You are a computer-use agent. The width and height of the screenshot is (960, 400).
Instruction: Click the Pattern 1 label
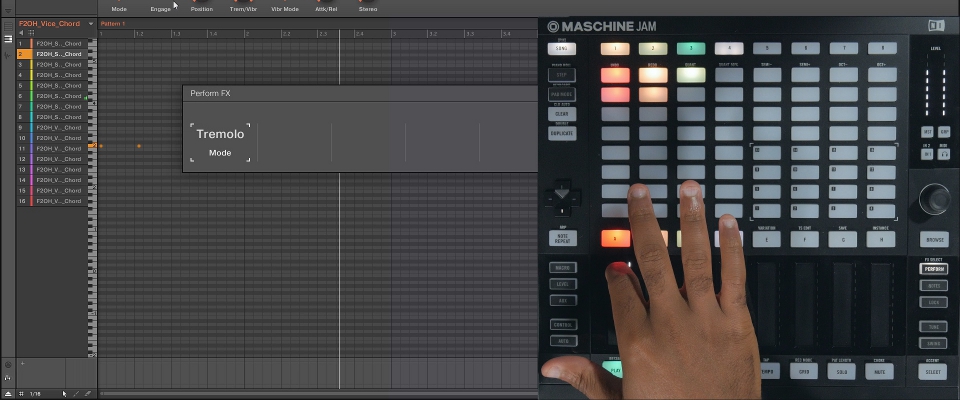(113, 24)
